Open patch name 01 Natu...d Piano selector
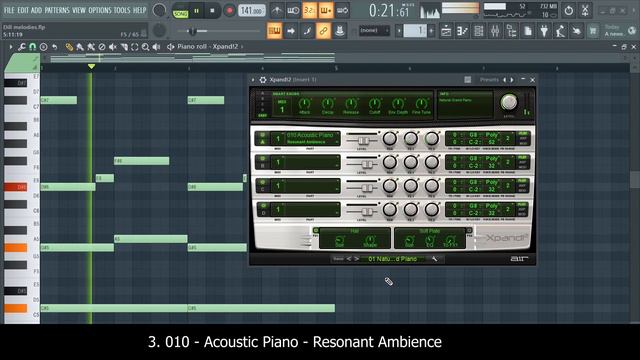Viewport: 640px width, 360px height. coord(393,259)
